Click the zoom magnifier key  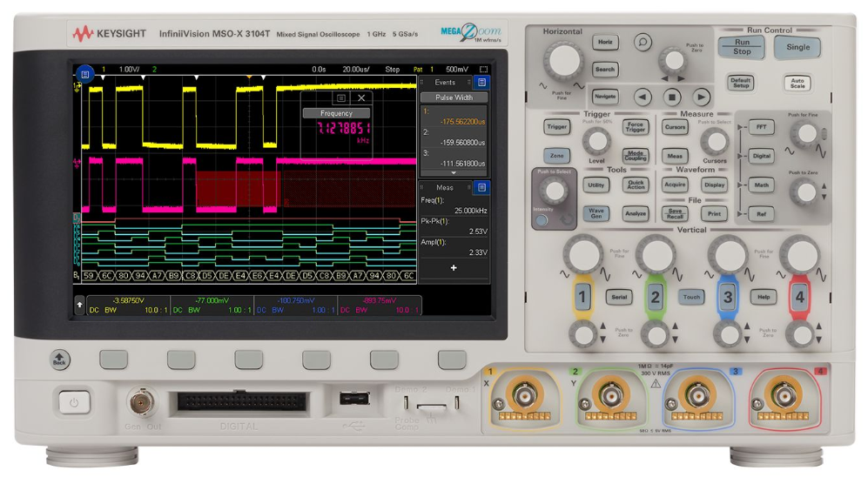pos(643,42)
